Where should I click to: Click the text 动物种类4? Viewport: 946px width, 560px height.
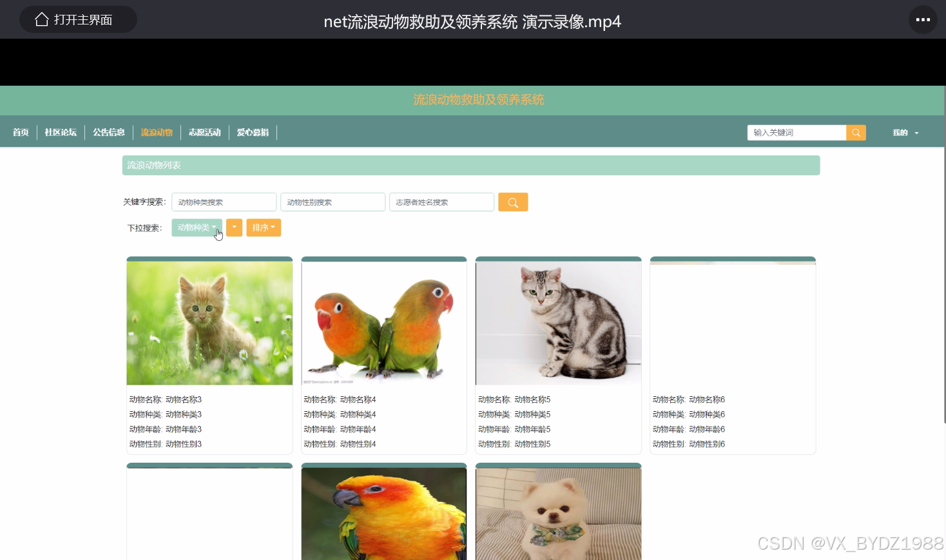tap(358, 414)
